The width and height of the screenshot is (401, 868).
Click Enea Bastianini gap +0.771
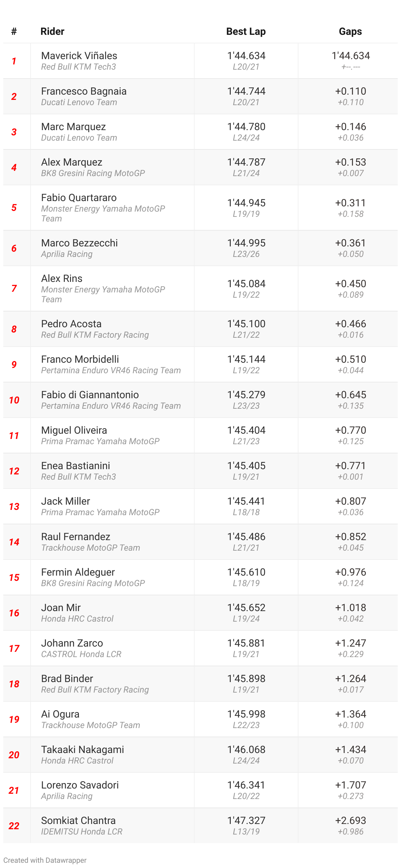pos(350,466)
